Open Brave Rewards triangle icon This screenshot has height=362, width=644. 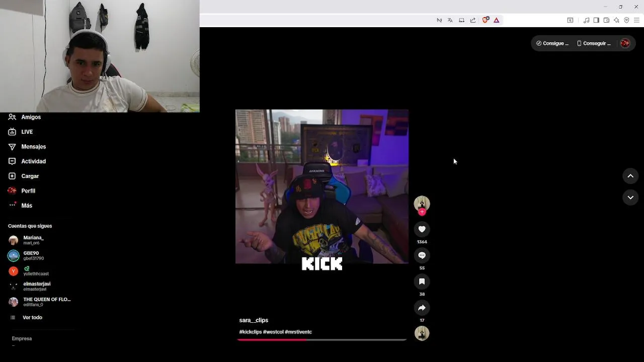(x=496, y=20)
